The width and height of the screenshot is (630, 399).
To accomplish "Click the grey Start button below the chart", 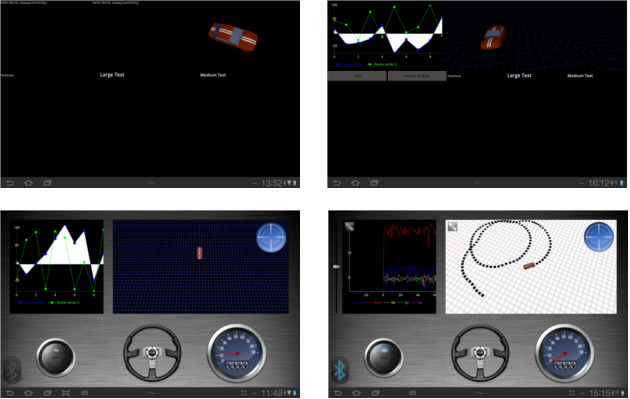I will coord(357,76).
